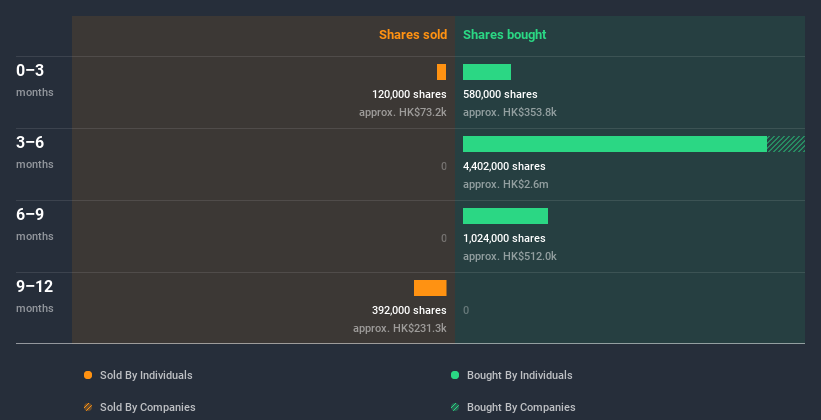Click the orange 0–3 months sold bar
Viewport: 821px width, 420px height.
click(x=441, y=72)
